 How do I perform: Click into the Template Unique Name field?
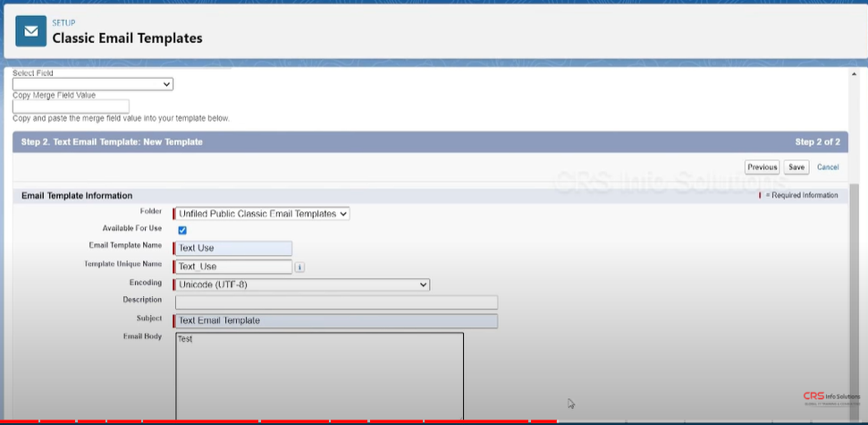tap(233, 267)
